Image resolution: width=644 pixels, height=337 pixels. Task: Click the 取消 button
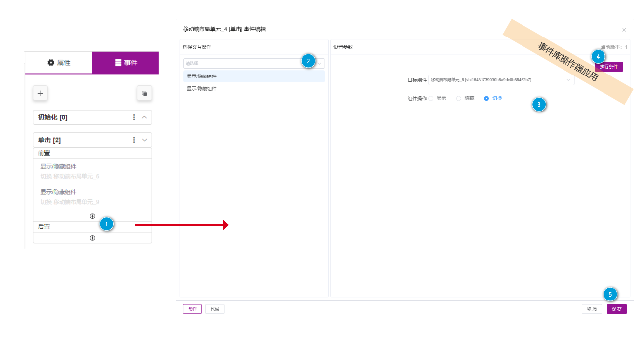tap(592, 309)
